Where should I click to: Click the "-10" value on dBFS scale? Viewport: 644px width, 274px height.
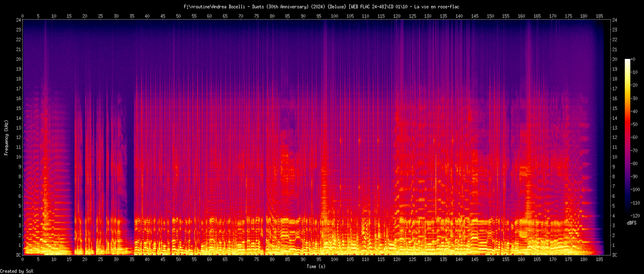(634, 72)
